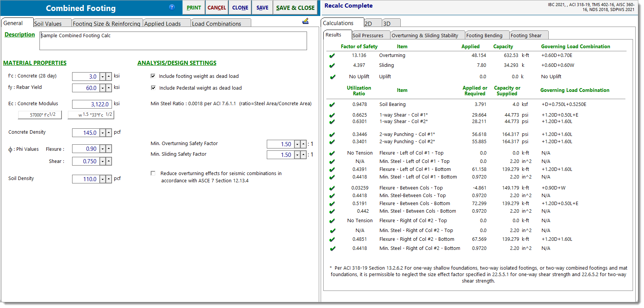The height and width of the screenshot is (308, 644).
Task: Click green checkmark beside Overturning result
Action: (332, 56)
